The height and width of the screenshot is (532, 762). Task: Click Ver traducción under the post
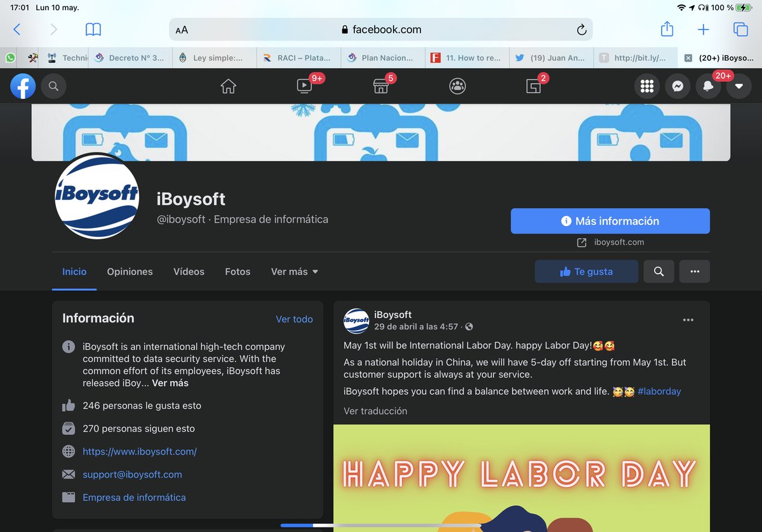pos(375,411)
